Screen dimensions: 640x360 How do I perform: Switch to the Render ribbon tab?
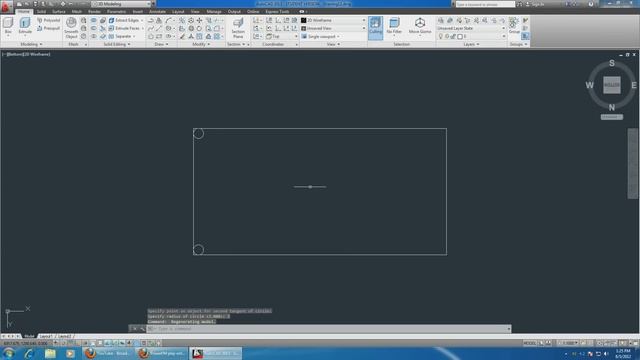point(94,11)
